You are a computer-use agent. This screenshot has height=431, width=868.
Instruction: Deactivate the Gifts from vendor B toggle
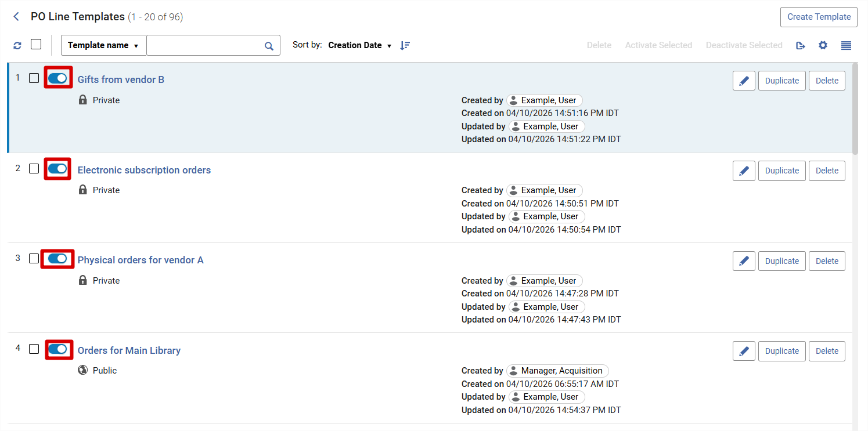click(57, 78)
